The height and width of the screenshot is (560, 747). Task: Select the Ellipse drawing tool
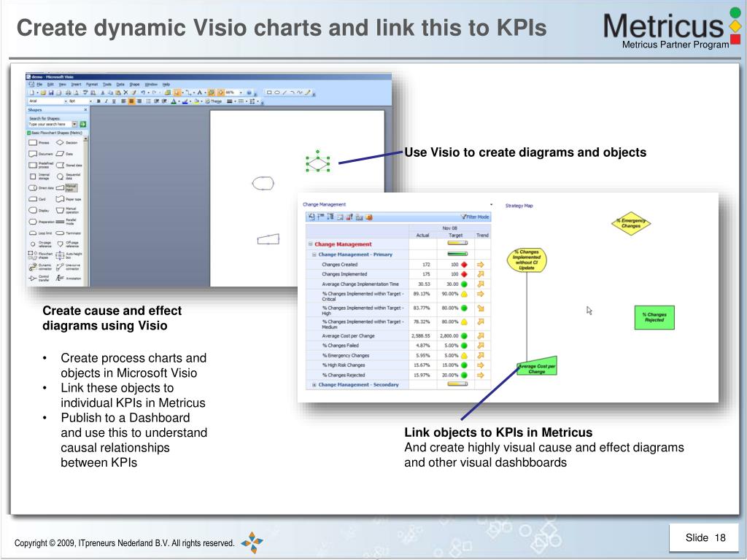click(277, 93)
